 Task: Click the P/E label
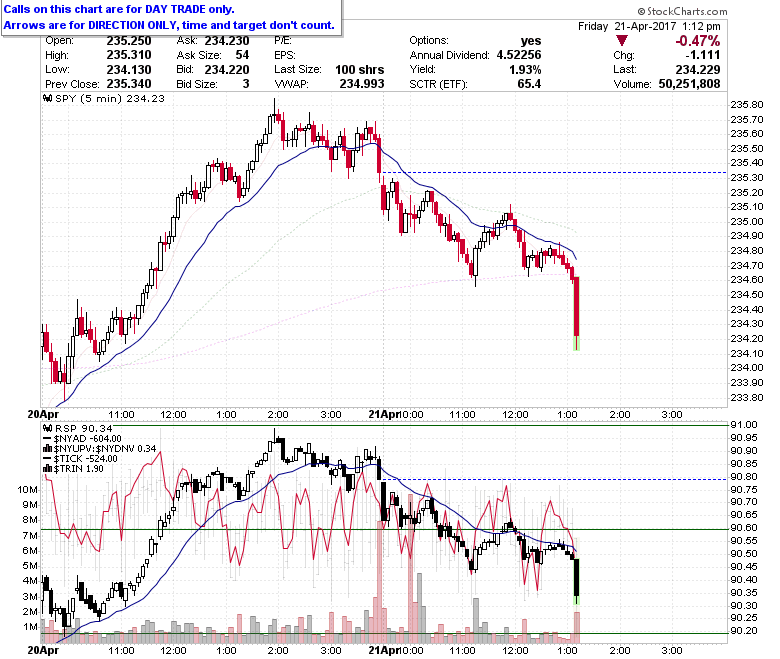[283, 41]
